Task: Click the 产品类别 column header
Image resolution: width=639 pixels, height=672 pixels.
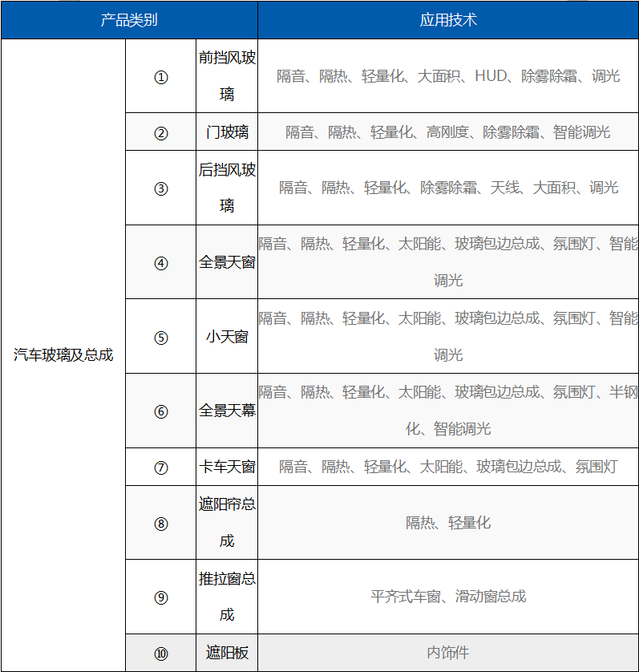Action: pos(129,20)
